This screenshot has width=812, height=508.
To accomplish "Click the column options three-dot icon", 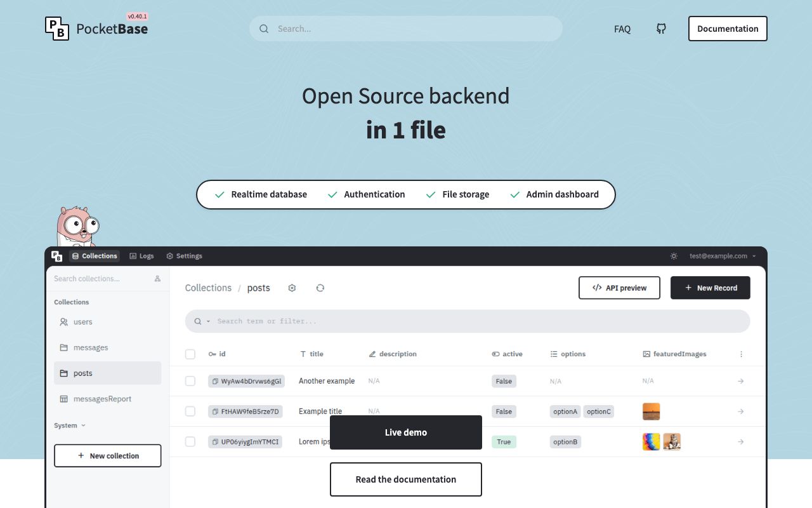I will click(741, 354).
